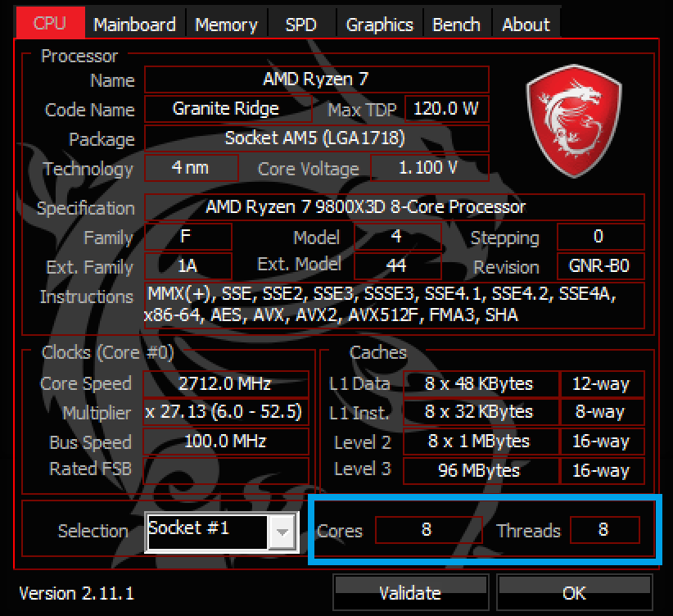Open the Memory tab
Screen dimensions: 673x616
[226, 24]
